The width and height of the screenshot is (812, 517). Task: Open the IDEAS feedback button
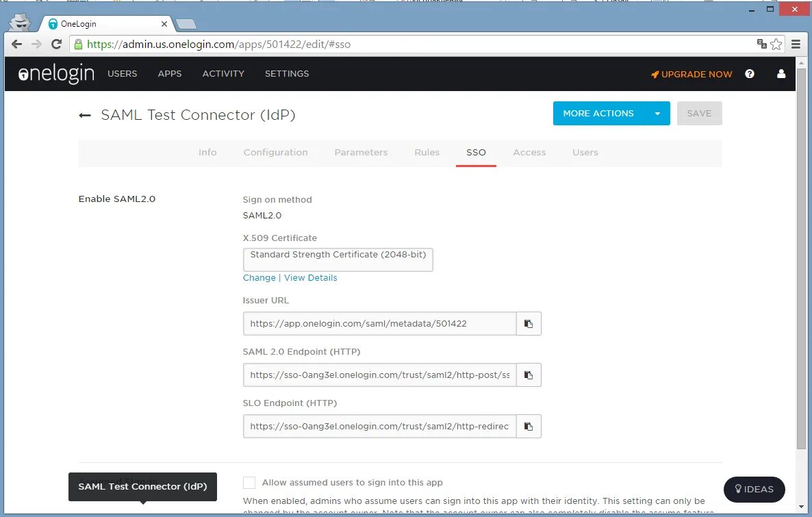click(x=754, y=490)
